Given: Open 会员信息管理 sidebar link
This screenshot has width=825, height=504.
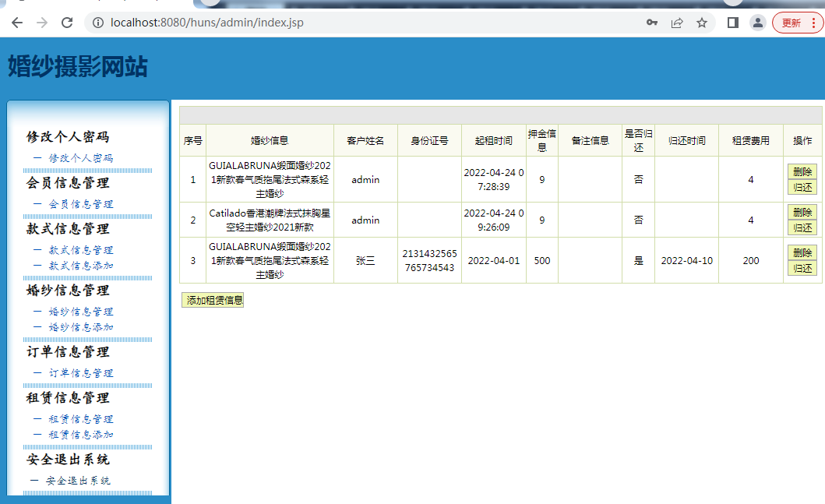Looking at the screenshot, I should [x=81, y=204].
